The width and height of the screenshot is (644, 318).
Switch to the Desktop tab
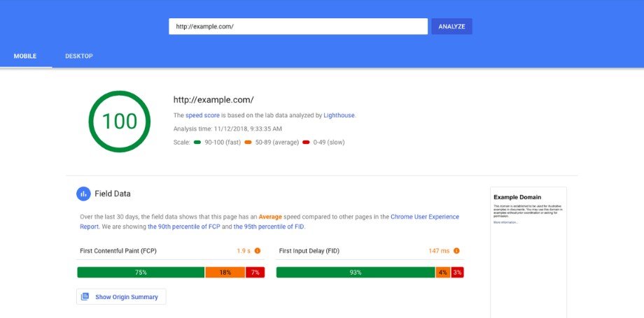[x=78, y=56]
